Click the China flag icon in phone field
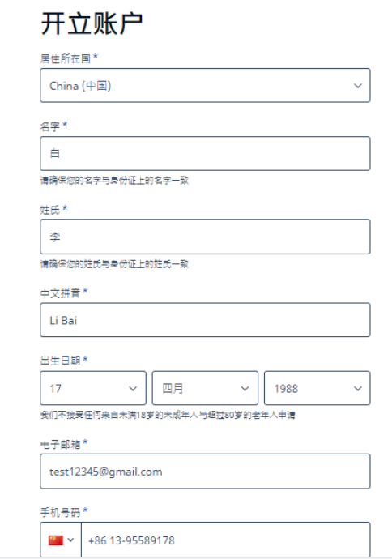This screenshot has width=392, height=559. pyautogui.click(x=56, y=540)
